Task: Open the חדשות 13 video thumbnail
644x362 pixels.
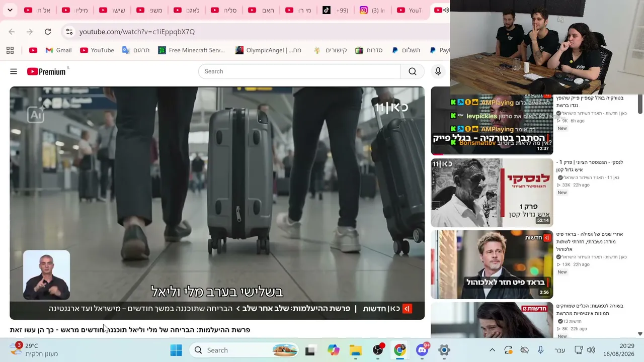Action: 492,320
